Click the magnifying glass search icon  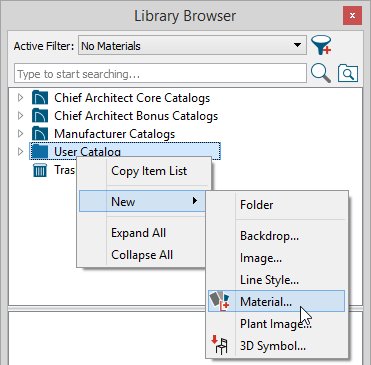pyautogui.click(x=321, y=73)
